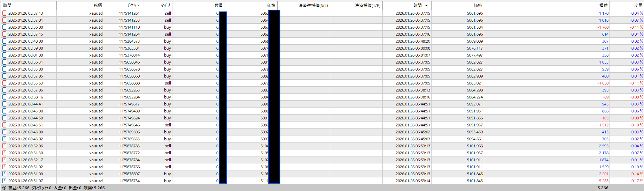Select icon for ticket 1175876734 buy row
The width and height of the screenshot is (644, 191).
coord(4,181)
